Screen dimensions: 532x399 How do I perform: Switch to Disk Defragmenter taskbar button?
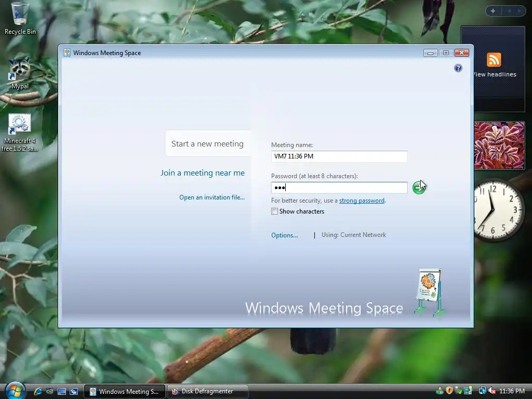coord(208,391)
